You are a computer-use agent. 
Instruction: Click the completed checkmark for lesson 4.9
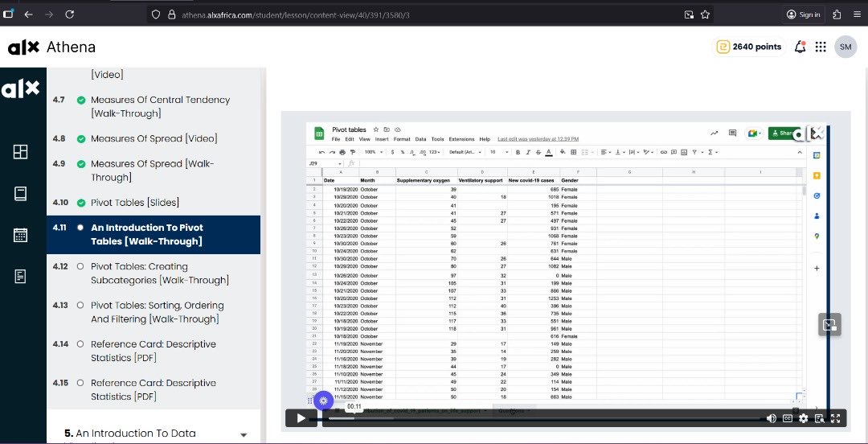click(81, 164)
